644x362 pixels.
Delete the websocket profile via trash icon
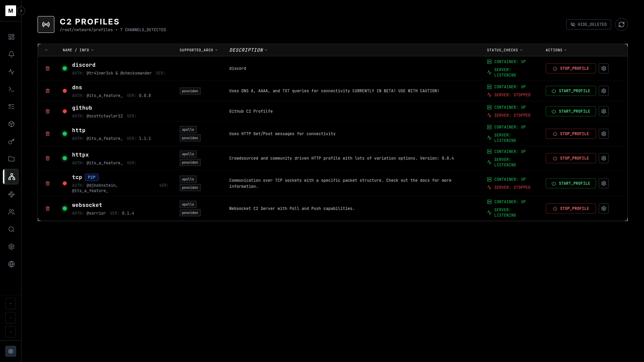48,208
